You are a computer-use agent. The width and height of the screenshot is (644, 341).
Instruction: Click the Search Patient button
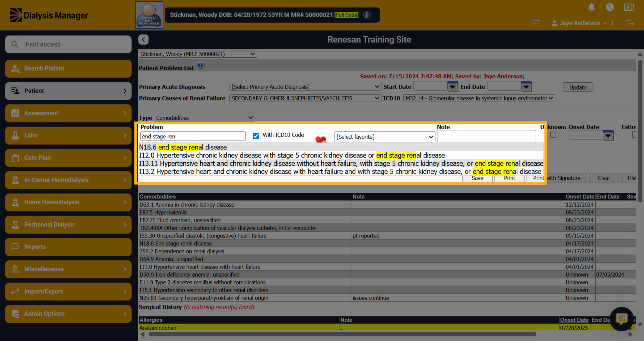68,69
